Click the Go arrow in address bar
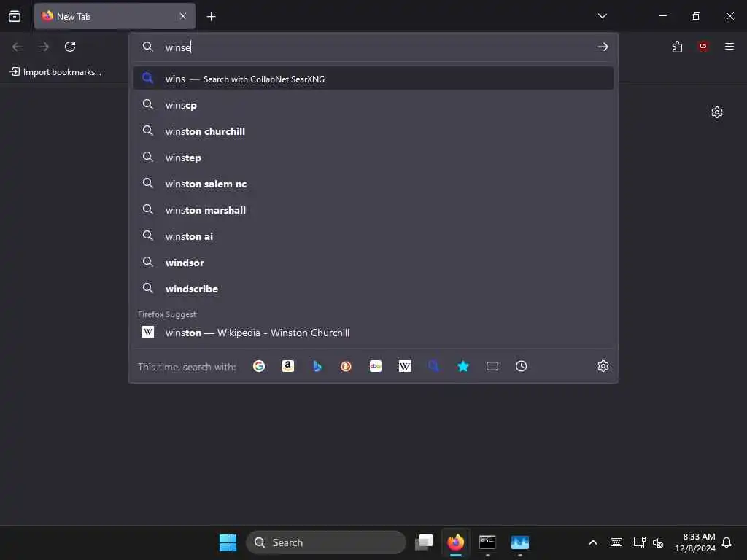The height and width of the screenshot is (560, 747). click(x=603, y=47)
